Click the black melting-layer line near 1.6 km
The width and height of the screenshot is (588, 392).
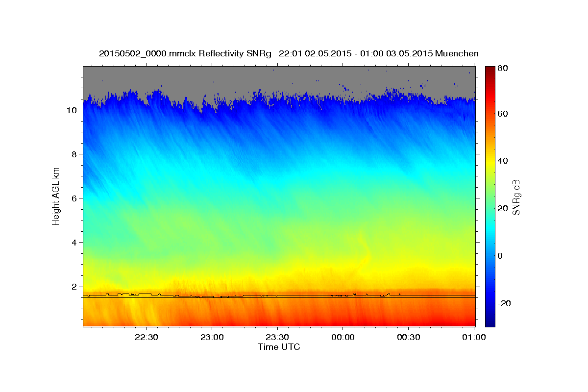(x=279, y=296)
